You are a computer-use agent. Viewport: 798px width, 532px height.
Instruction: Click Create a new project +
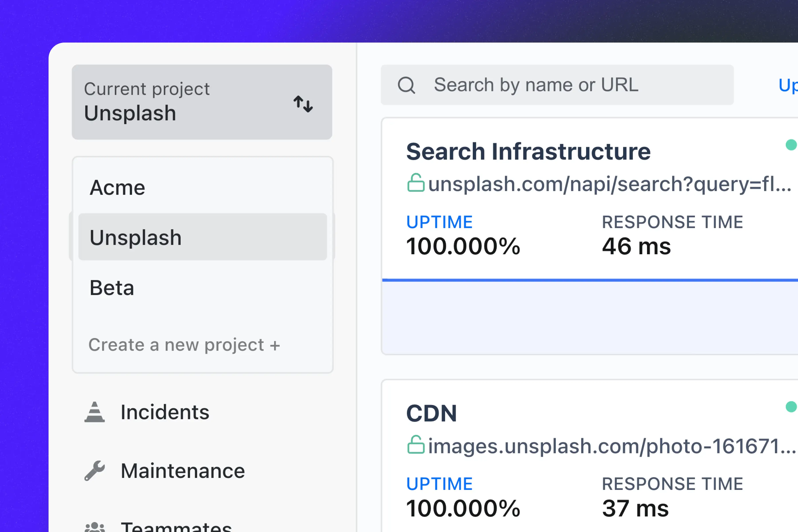pyautogui.click(x=184, y=345)
